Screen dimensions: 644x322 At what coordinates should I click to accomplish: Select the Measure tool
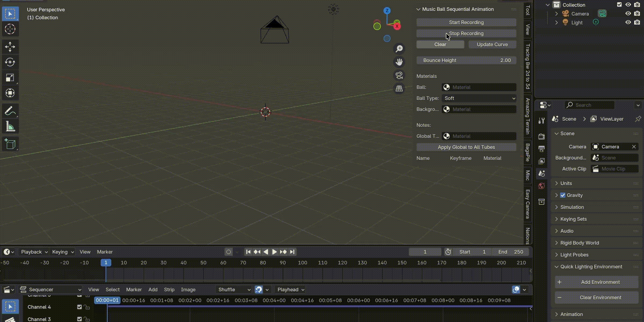(x=10, y=126)
